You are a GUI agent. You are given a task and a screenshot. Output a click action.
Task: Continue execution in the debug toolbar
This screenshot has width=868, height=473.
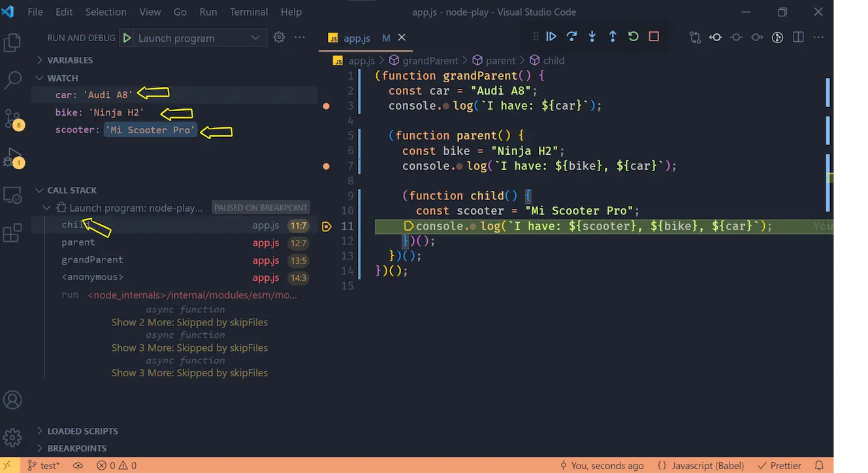click(551, 37)
